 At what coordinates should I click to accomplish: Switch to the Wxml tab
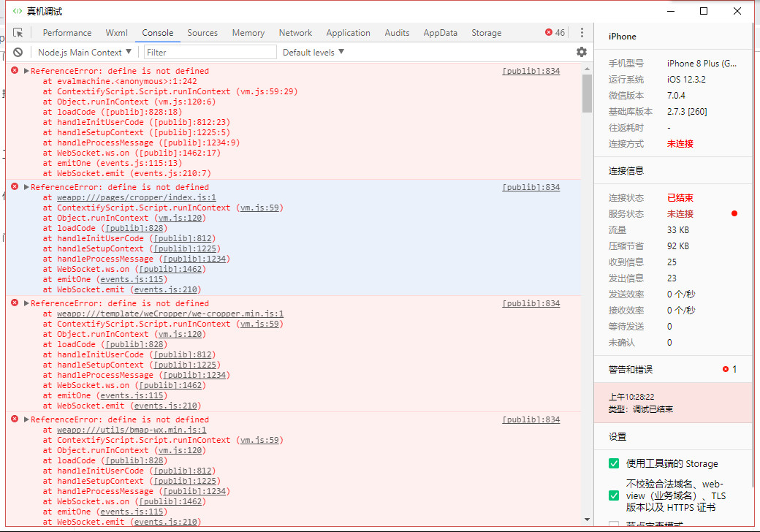[117, 33]
